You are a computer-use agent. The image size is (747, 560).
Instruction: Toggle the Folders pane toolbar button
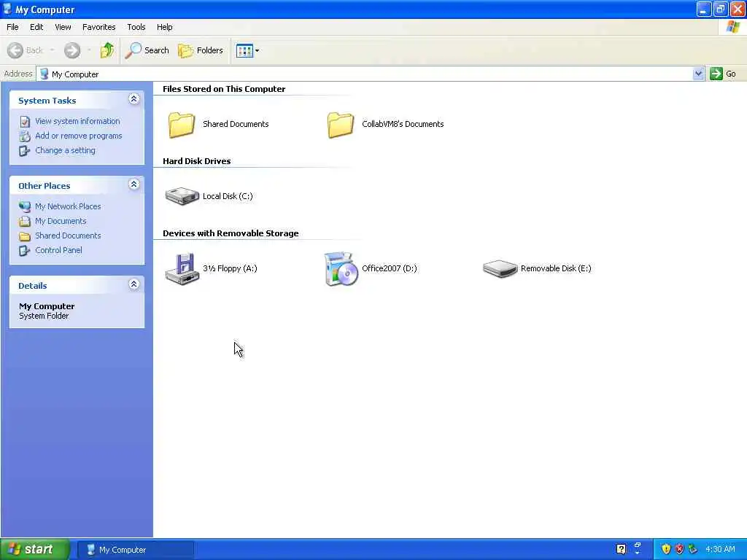(200, 50)
